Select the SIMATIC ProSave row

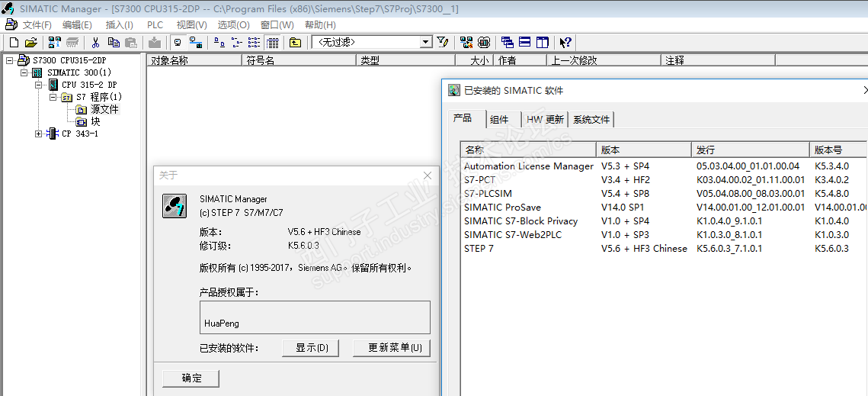coord(664,208)
